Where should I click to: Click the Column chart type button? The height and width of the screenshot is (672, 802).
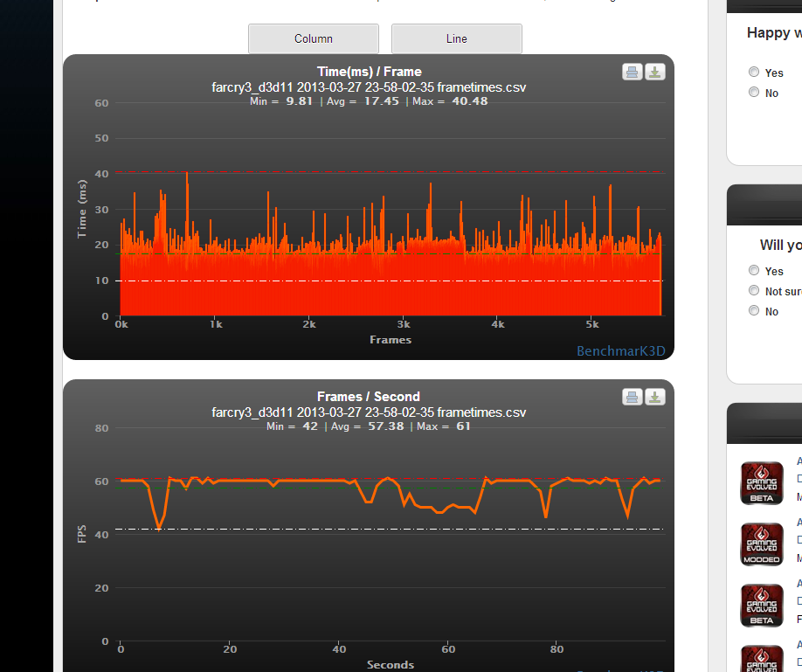click(314, 38)
